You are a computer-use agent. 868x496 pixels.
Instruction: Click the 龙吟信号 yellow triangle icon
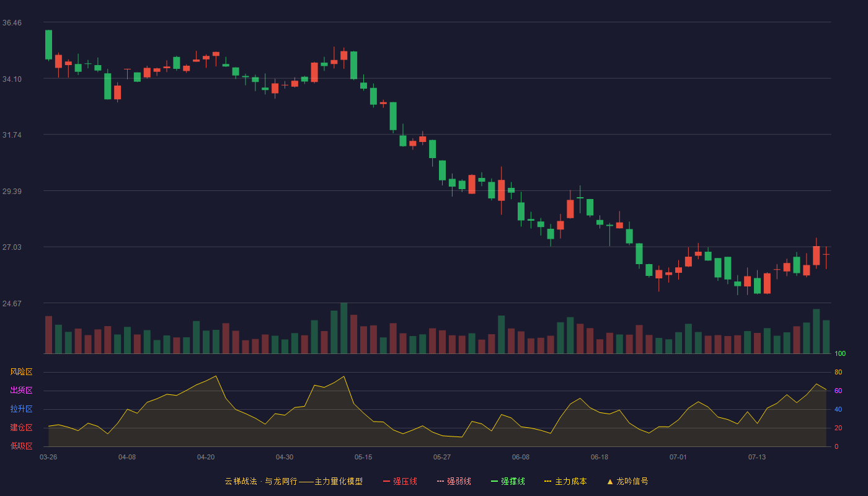pyautogui.click(x=610, y=481)
